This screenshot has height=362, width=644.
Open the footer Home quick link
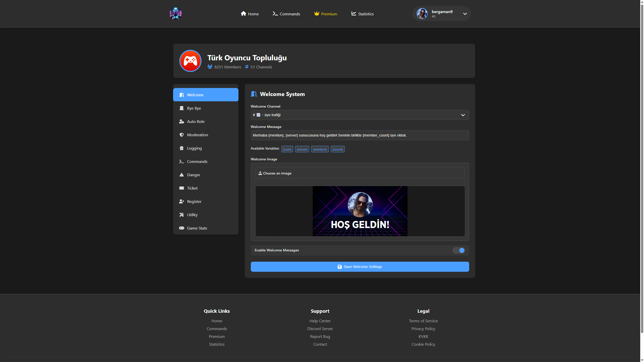pyautogui.click(x=217, y=321)
